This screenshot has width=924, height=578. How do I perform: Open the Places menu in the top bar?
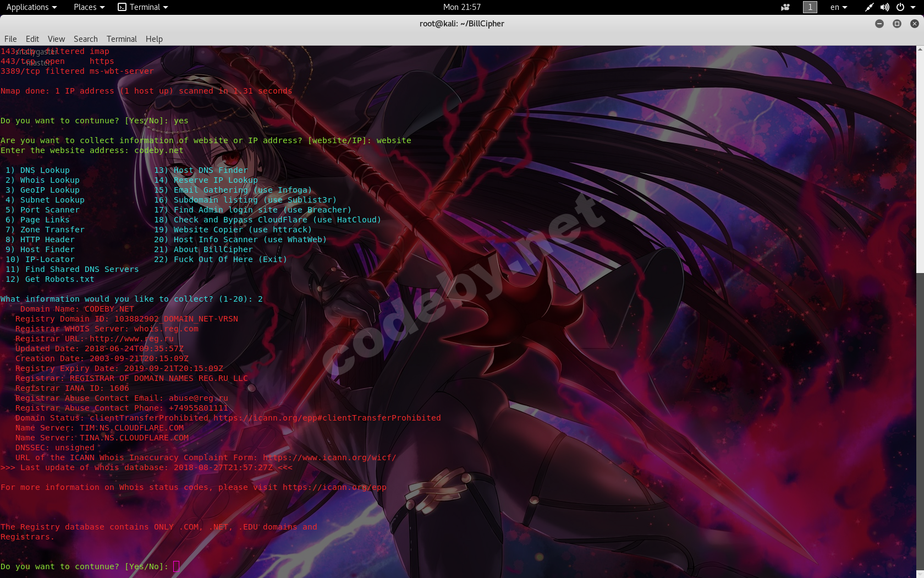pyautogui.click(x=89, y=7)
